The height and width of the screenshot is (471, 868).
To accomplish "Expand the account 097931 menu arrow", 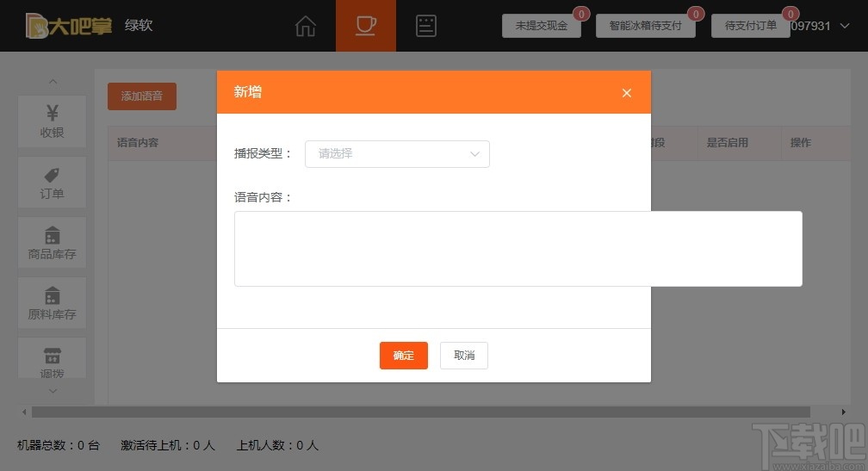I will [x=845, y=26].
